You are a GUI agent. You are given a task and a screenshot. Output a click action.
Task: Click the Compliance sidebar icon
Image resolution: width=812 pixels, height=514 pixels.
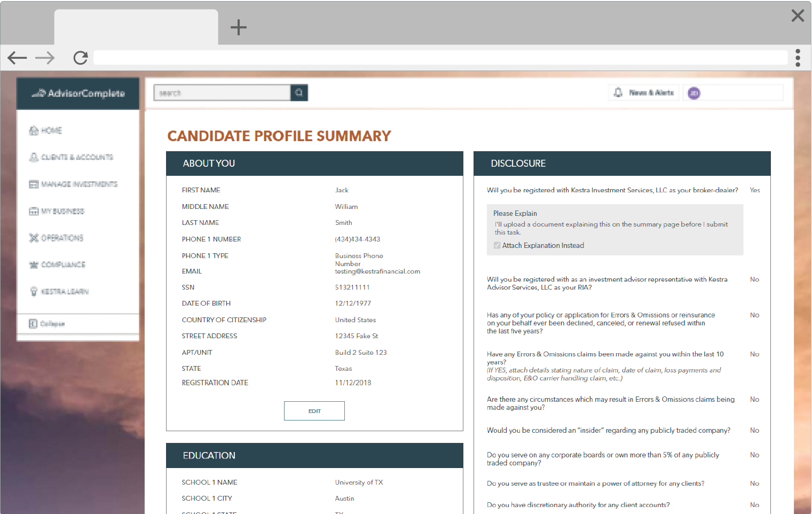[x=34, y=264]
